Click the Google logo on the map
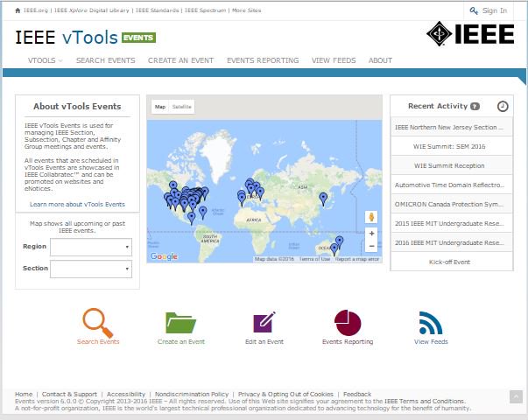This screenshot has height=420, width=528. pyautogui.click(x=164, y=256)
